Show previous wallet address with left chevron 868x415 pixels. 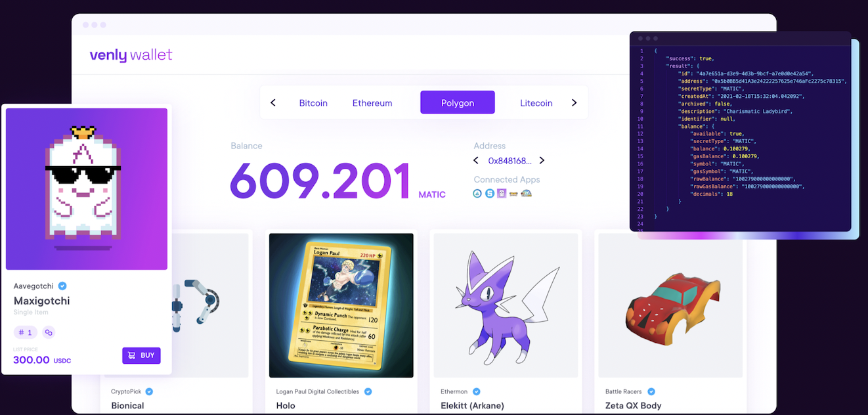(x=477, y=160)
